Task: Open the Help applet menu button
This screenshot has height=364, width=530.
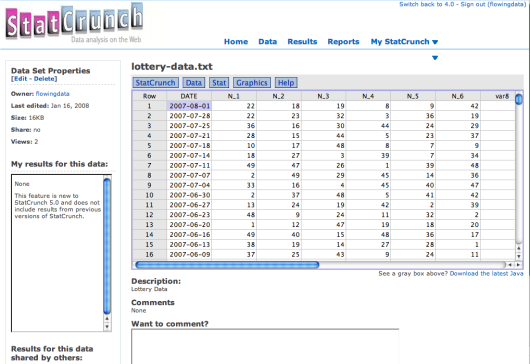Action: tap(286, 83)
